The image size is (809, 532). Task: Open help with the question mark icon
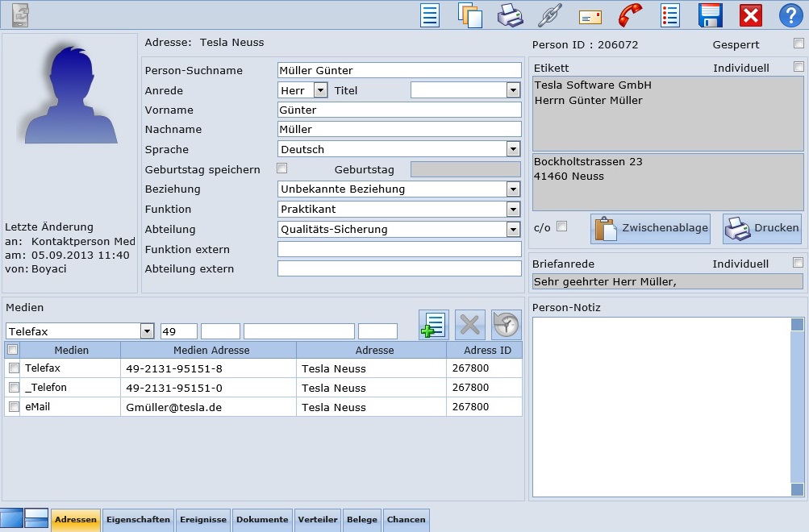point(790,15)
